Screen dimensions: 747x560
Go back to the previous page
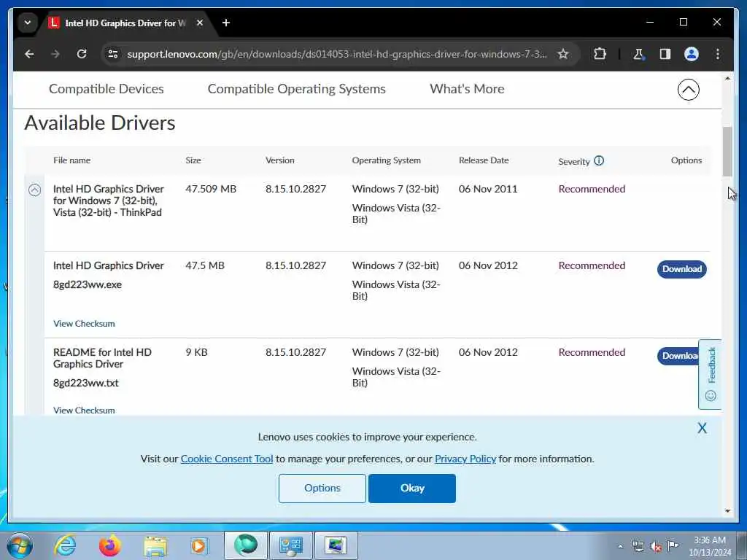[29, 54]
